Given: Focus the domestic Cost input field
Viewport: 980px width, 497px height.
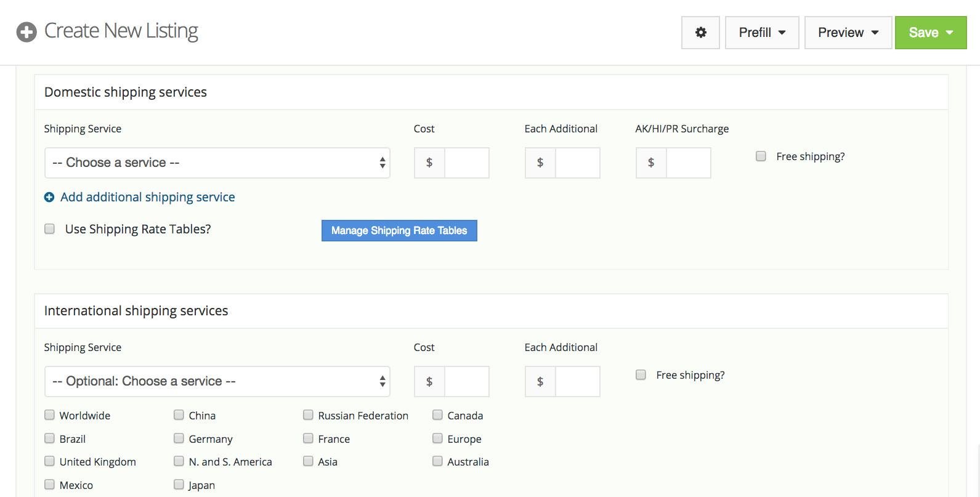Looking at the screenshot, I should point(466,163).
